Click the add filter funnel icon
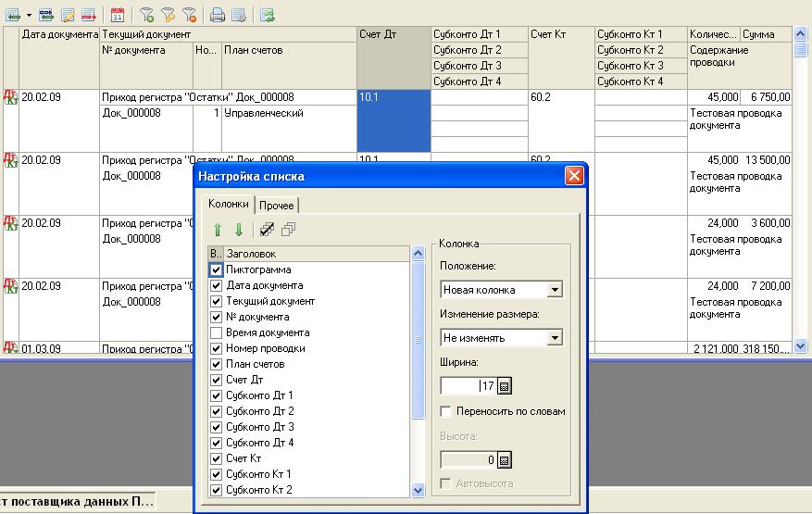 [147, 14]
